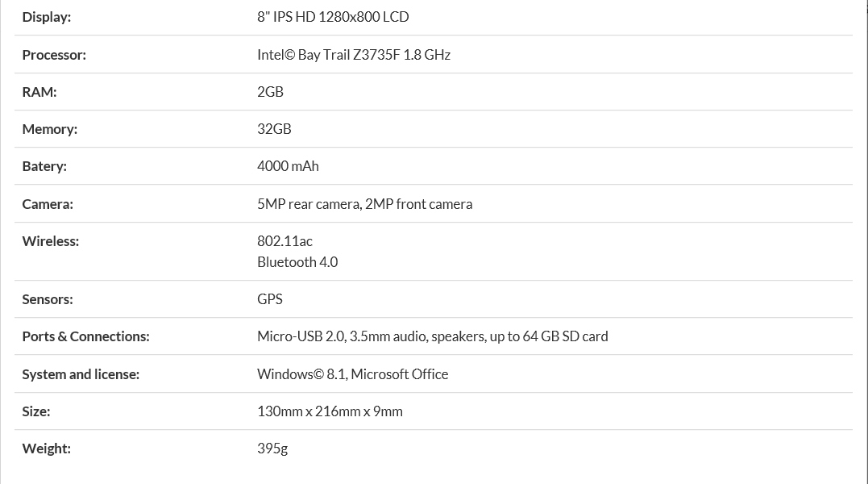Click the RAM label
The width and height of the screenshot is (868, 484).
(39, 92)
